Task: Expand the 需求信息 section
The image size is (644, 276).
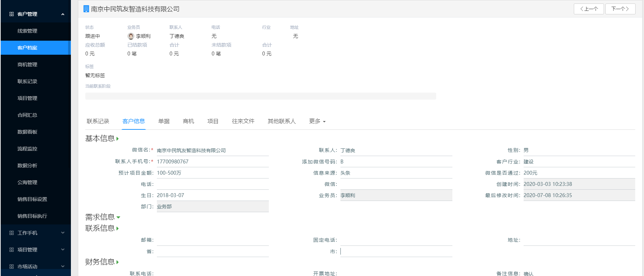Action: click(x=118, y=217)
